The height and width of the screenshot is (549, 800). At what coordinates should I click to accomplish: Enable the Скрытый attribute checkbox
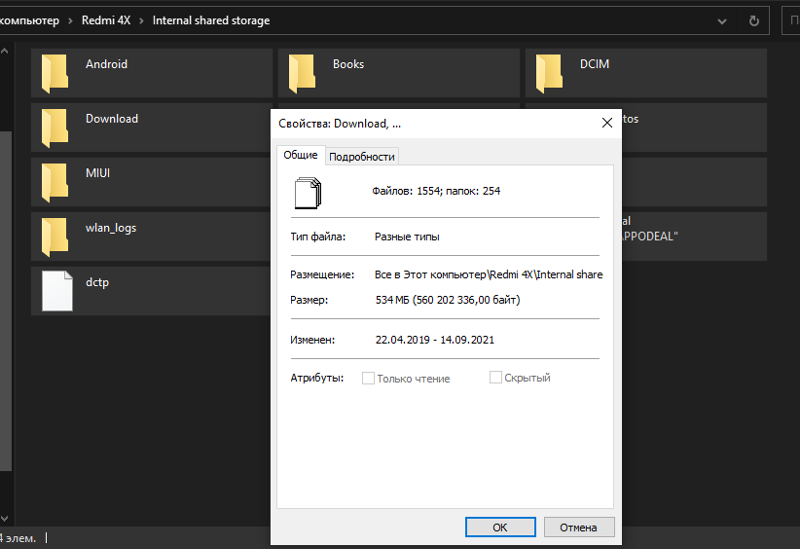click(495, 377)
